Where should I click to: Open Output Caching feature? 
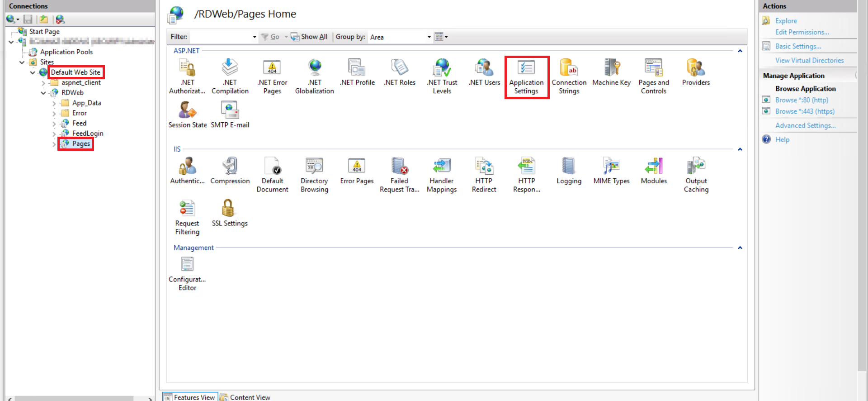coord(696,175)
